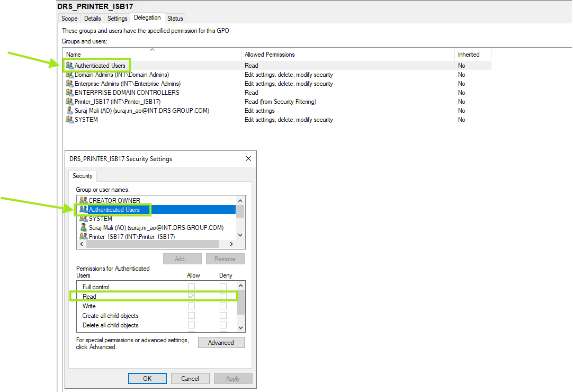The image size is (573, 392).
Task: Click Suraj Mali user icon in delegation list
Action: click(69, 111)
